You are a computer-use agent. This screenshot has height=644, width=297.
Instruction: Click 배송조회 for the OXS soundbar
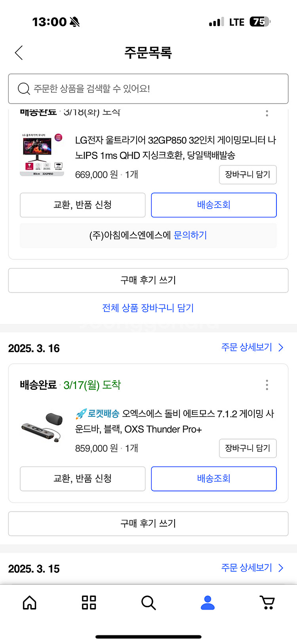214,479
